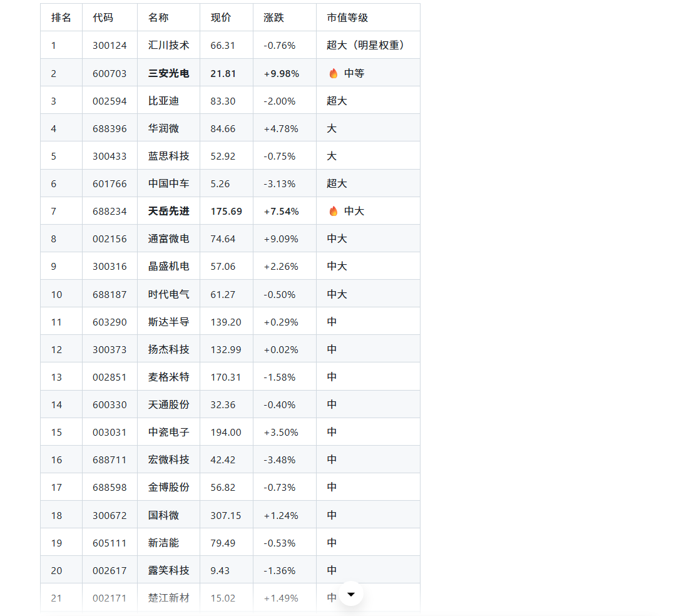Click the +4.78% change value

[281, 129]
